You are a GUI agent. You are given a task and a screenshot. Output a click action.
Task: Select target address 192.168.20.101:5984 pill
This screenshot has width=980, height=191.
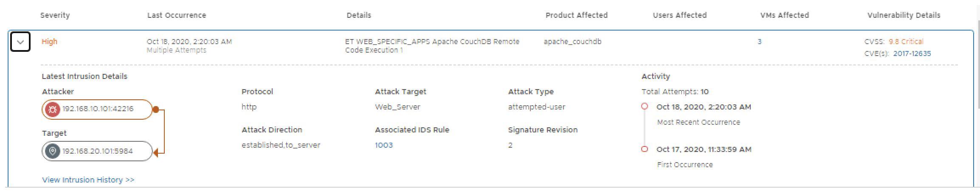[x=98, y=151]
